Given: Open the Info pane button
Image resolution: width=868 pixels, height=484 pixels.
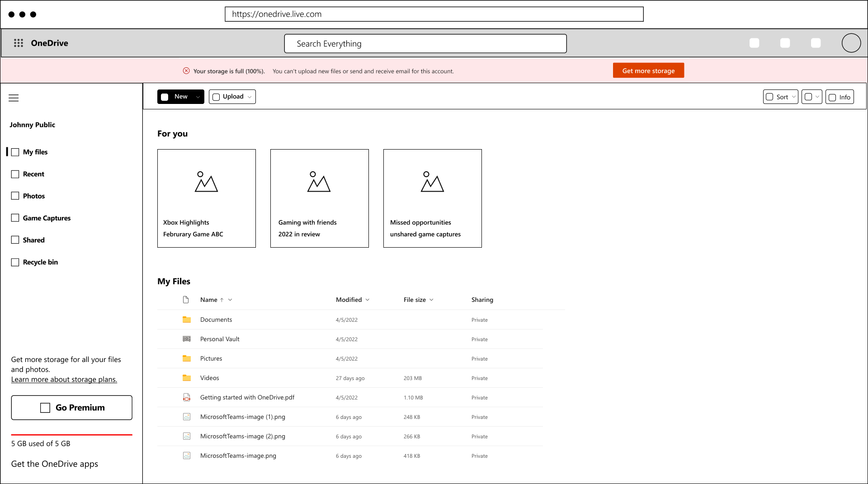Looking at the screenshot, I should tap(840, 97).
